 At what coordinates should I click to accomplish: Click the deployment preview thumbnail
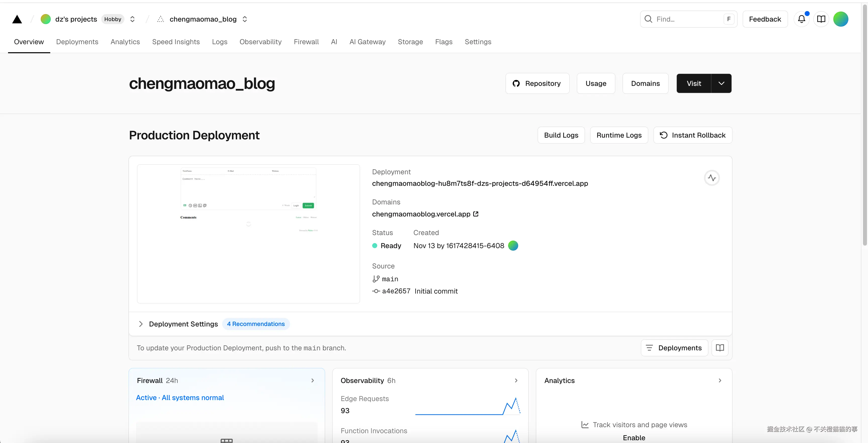coord(248,234)
